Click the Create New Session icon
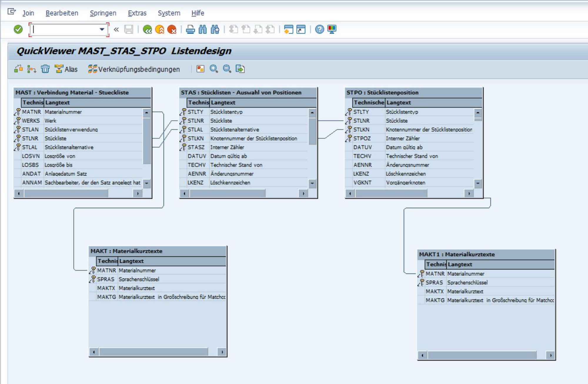Screen dimensions: 588x384 [x=289, y=29]
